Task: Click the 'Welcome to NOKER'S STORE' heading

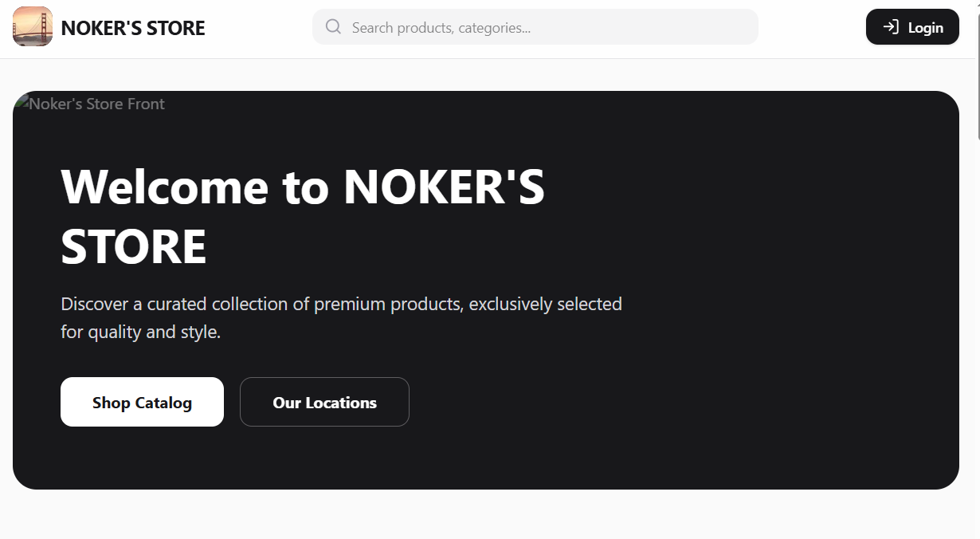Action: click(x=303, y=215)
